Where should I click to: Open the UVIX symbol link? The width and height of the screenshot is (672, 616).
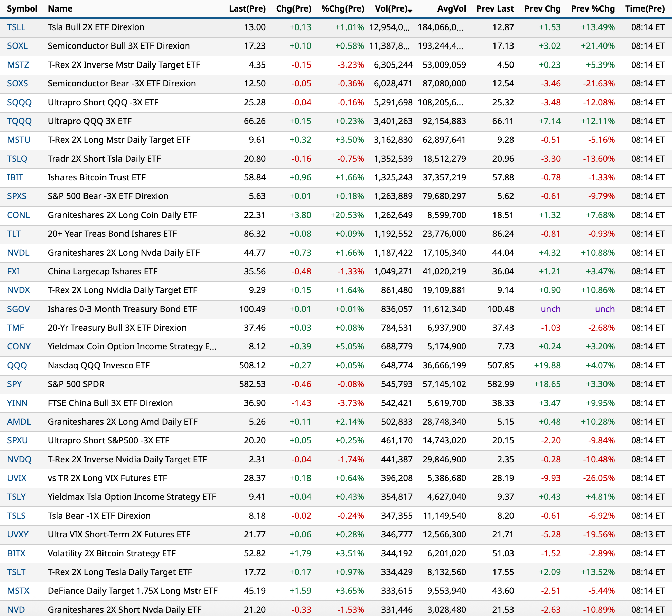(x=17, y=478)
